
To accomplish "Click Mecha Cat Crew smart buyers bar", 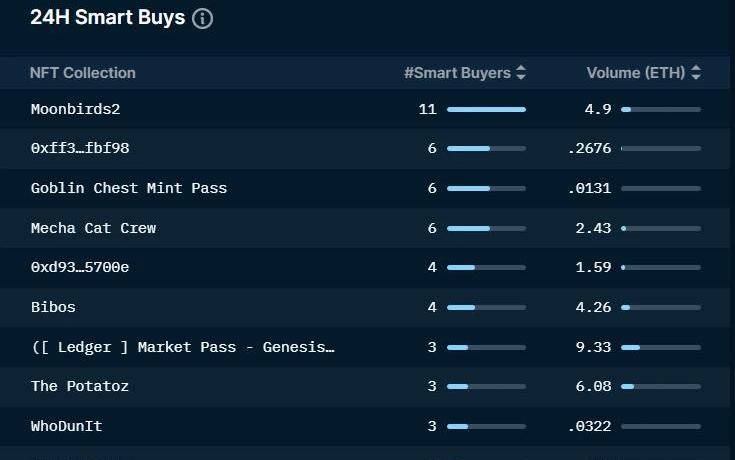I will point(486,228).
